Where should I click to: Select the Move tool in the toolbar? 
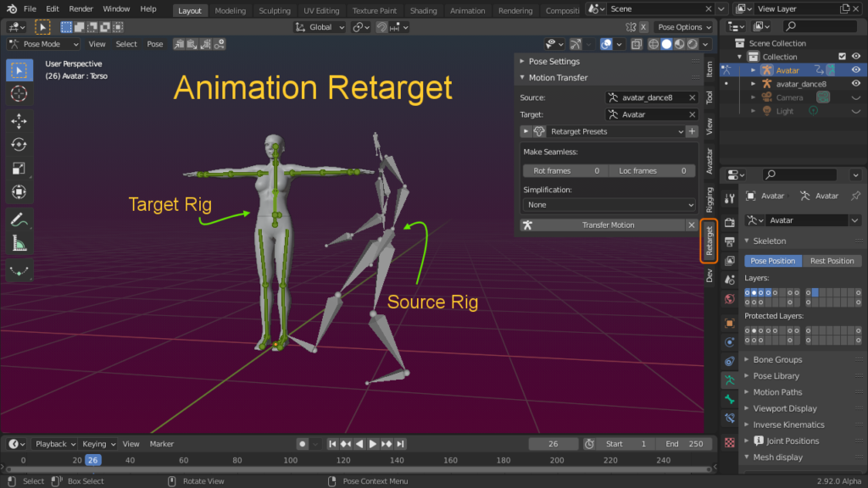coord(19,120)
